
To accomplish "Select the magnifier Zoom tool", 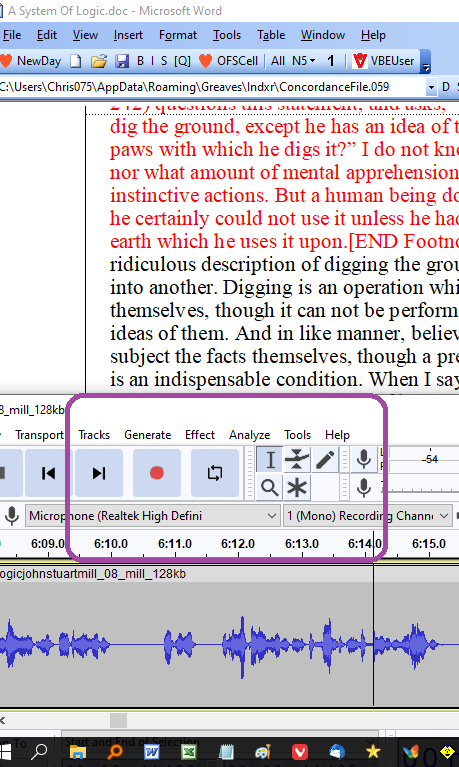I will click(x=270, y=488).
